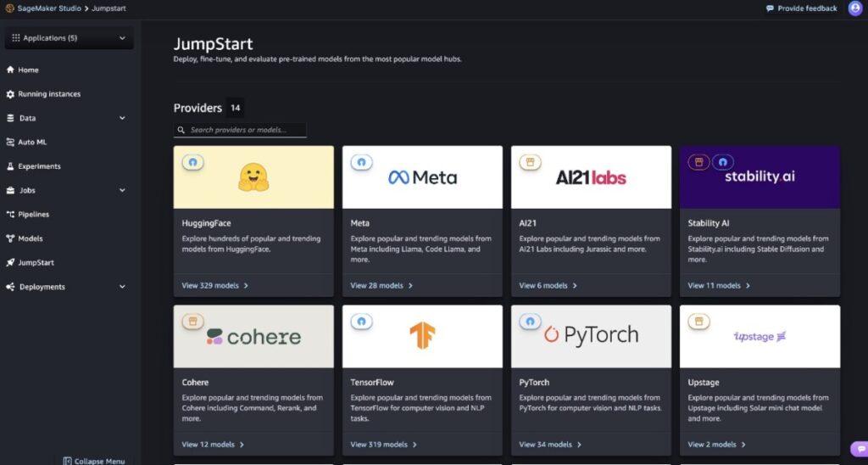
Task: Open the TensorFlow logo thumbnail
Action: [x=422, y=336]
